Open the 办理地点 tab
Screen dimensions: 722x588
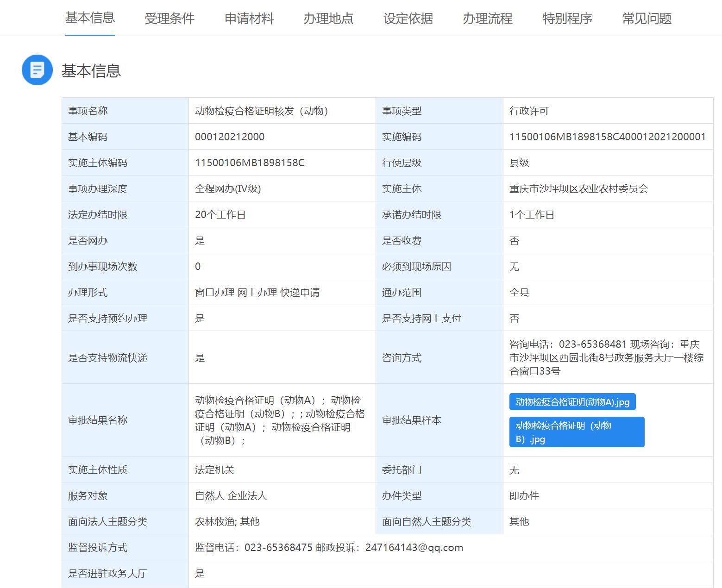pyautogui.click(x=328, y=18)
